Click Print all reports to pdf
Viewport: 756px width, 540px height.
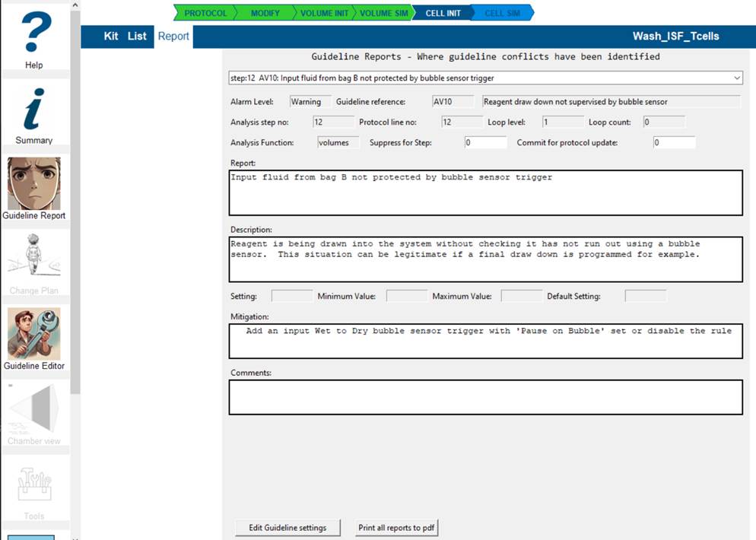point(397,527)
